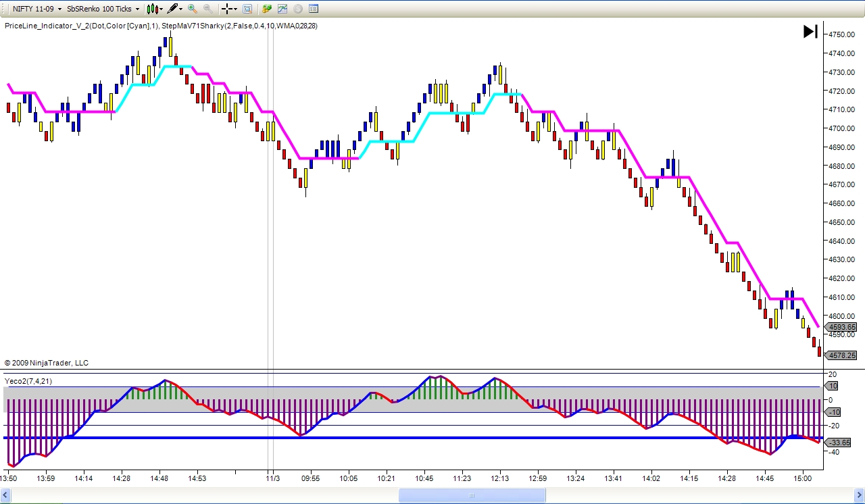
Task: Click the -20 Yeco2 axis label
Action: pos(834,426)
